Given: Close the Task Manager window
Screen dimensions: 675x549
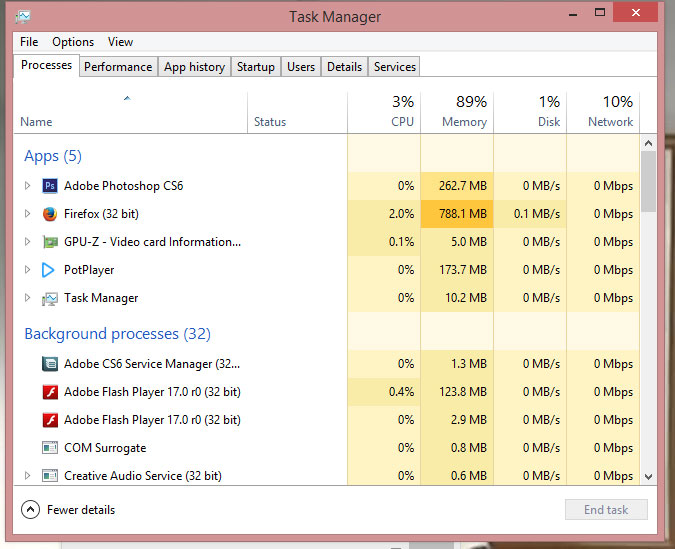Looking at the screenshot, I should pos(636,12).
